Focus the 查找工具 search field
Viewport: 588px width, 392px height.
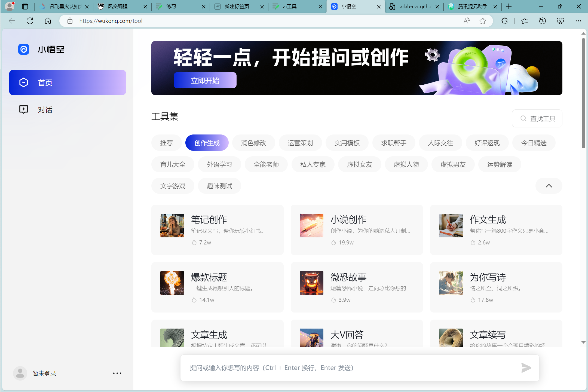(x=537, y=118)
